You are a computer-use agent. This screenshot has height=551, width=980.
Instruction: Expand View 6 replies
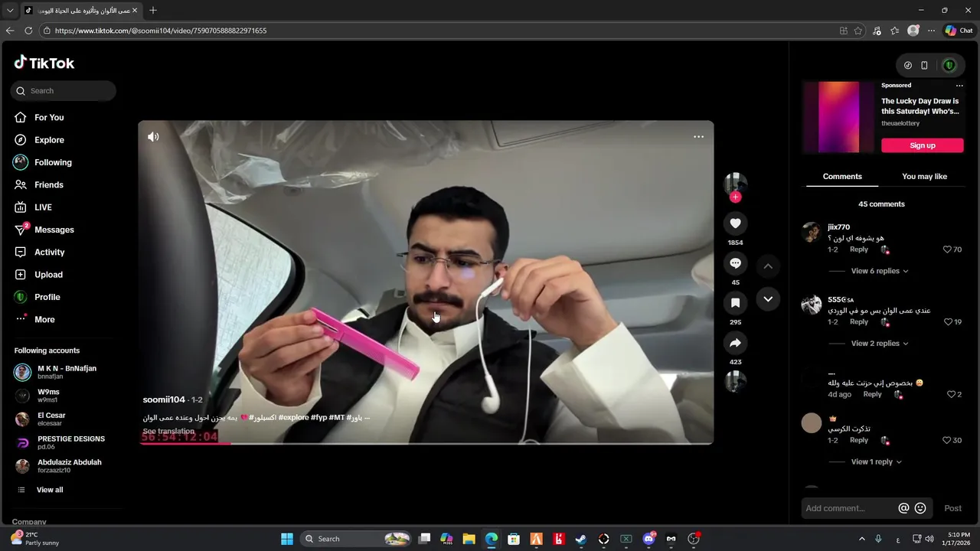point(880,271)
